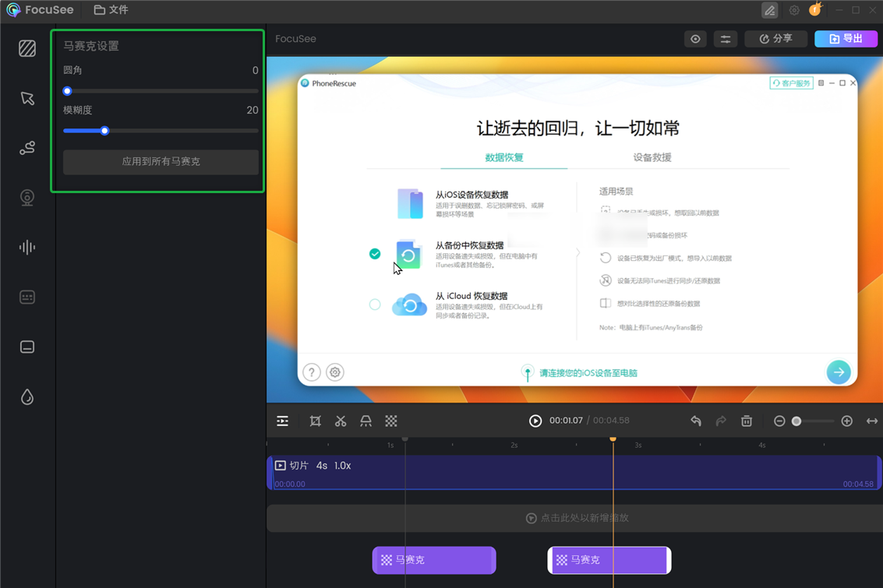Fit timeline to width arrow icon
This screenshot has height=588, width=883.
(872, 421)
